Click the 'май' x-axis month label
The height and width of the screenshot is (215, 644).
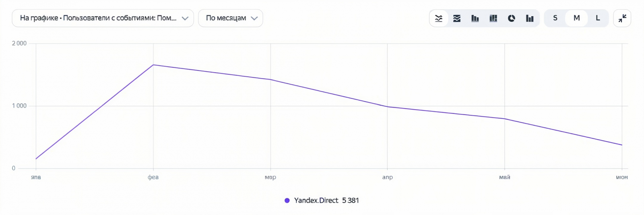(x=504, y=177)
